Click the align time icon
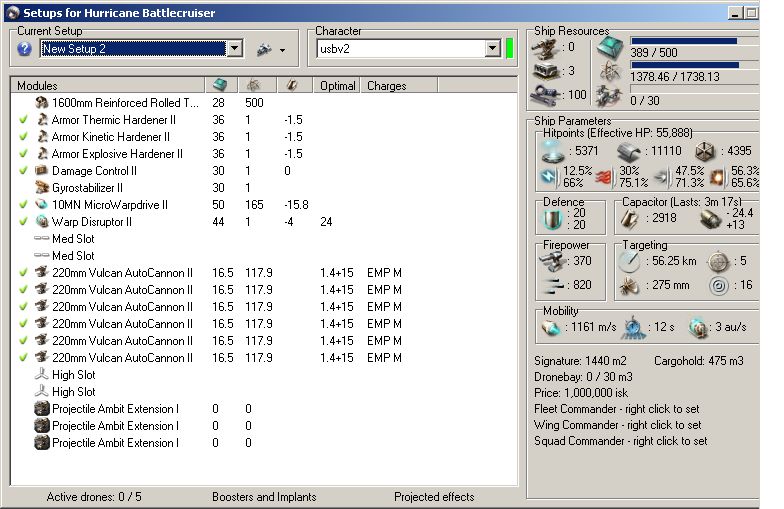 (x=633, y=328)
